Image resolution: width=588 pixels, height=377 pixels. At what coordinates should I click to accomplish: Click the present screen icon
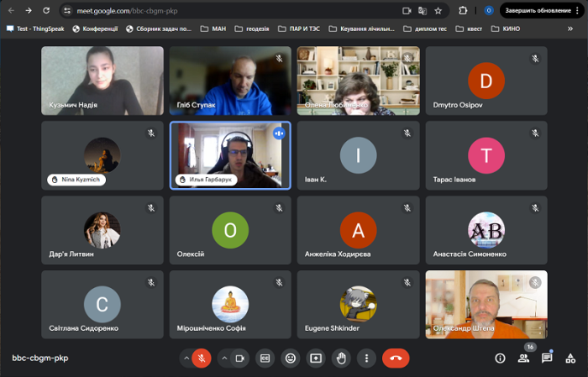[316, 358]
